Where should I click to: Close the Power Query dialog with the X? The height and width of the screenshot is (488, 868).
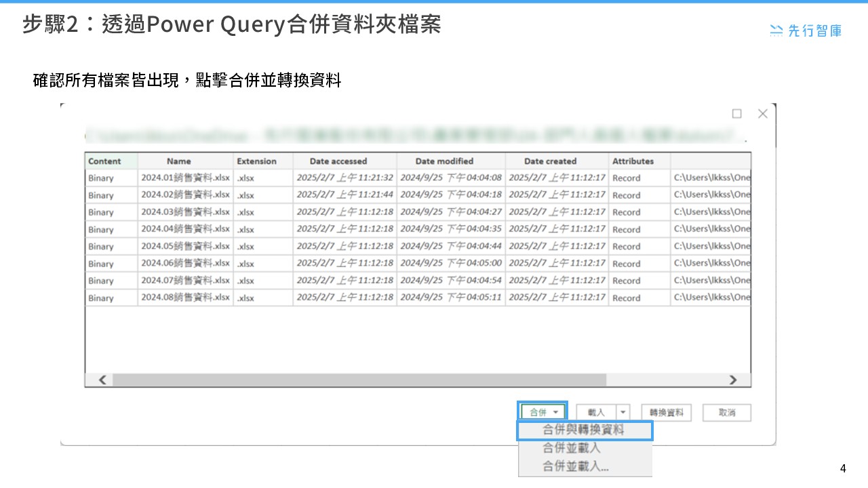pyautogui.click(x=762, y=113)
